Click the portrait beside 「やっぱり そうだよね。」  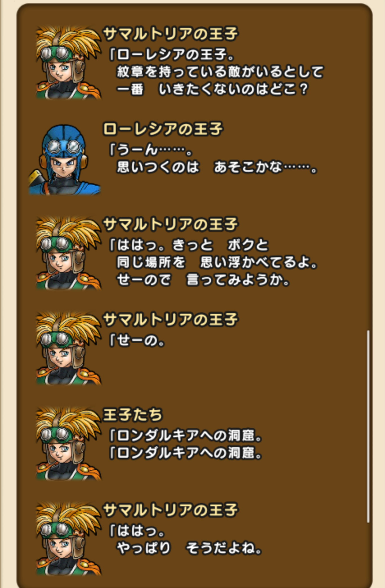point(68,538)
